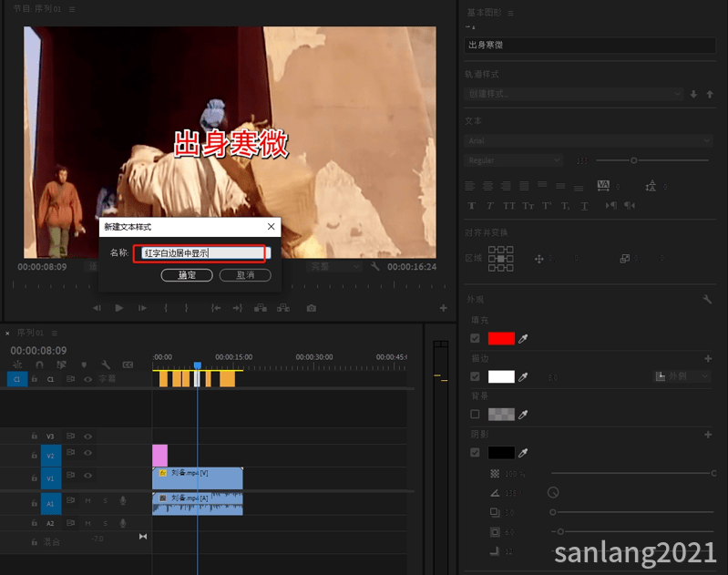Enable the background checkbox
Viewport: 728px width, 575px height.
475,414
